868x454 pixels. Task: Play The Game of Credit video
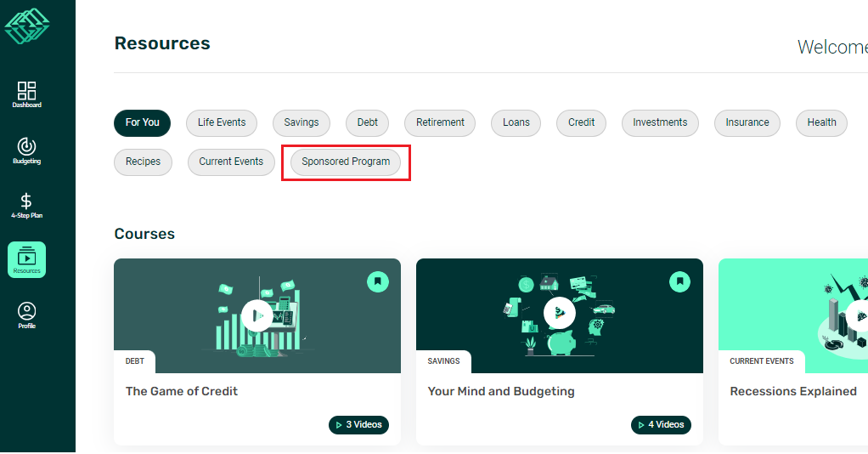[x=256, y=315]
